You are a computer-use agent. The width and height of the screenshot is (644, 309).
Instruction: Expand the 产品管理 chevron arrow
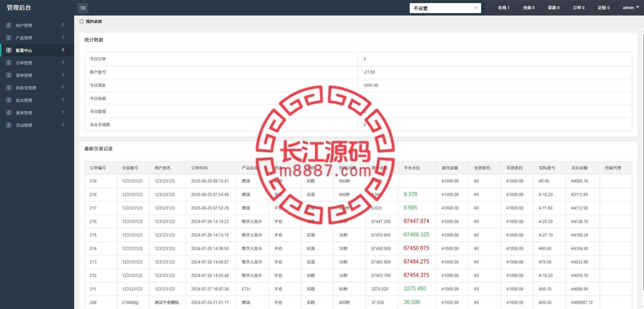tap(63, 37)
